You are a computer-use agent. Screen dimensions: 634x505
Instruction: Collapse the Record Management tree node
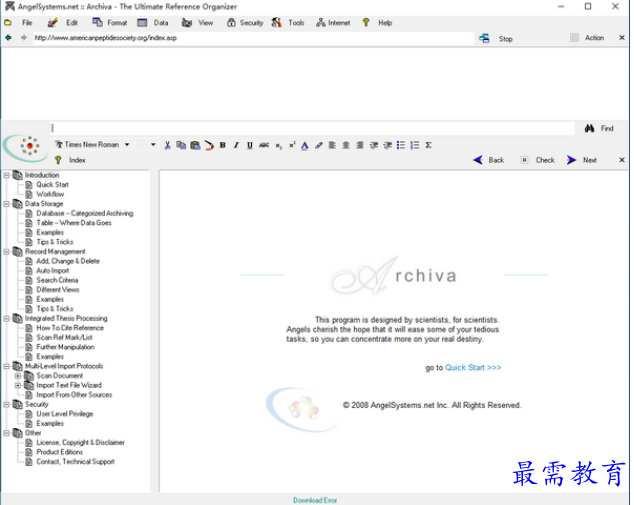[x=6, y=251]
